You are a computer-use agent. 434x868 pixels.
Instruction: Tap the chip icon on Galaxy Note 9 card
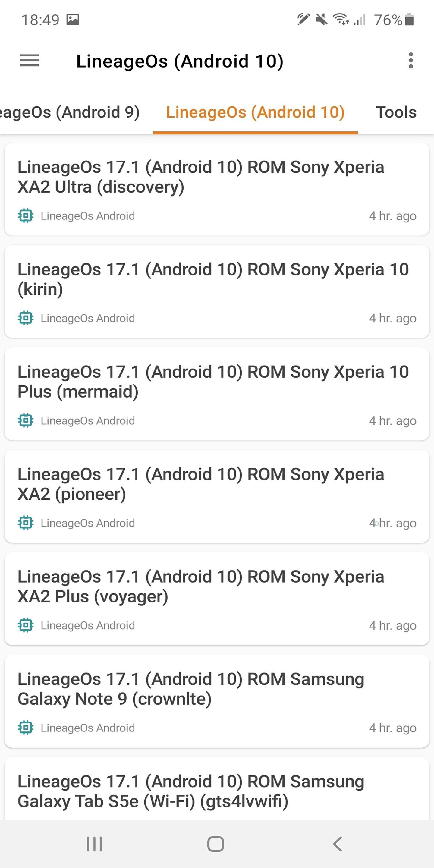pyautogui.click(x=26, y=728)
